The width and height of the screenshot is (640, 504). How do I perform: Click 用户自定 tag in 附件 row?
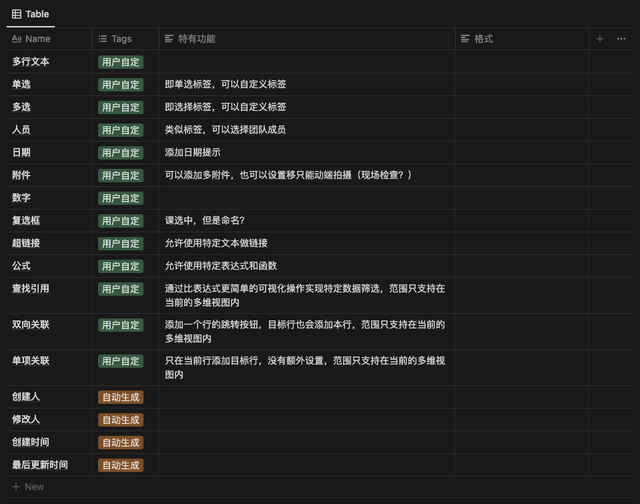(120, 175)
